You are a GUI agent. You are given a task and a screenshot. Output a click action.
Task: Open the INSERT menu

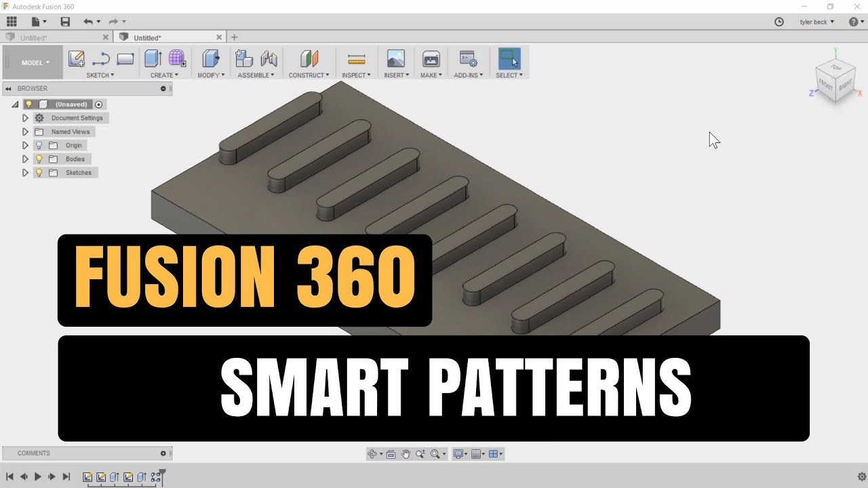[396, 75]
